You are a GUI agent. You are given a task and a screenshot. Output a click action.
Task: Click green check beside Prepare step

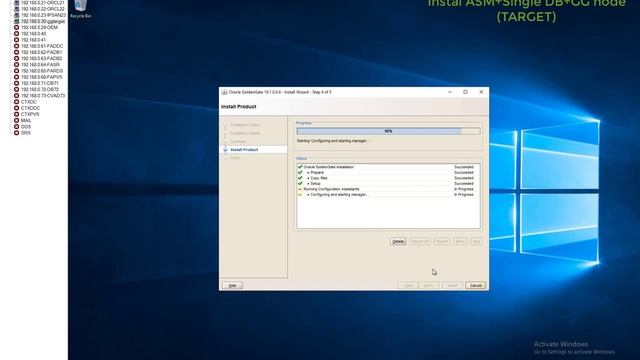(300, 173)
